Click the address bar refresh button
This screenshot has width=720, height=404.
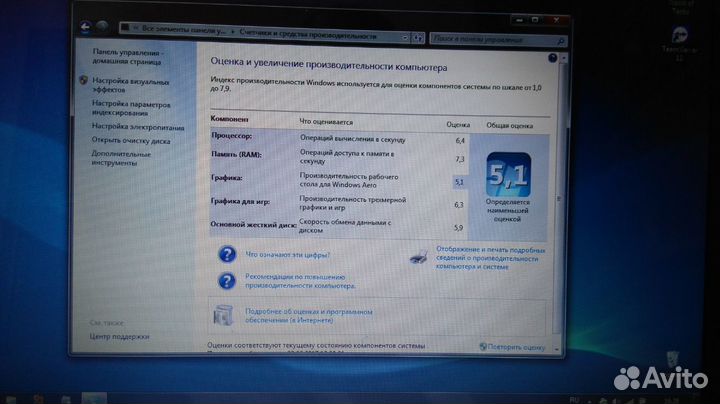[x=417, y=38]
